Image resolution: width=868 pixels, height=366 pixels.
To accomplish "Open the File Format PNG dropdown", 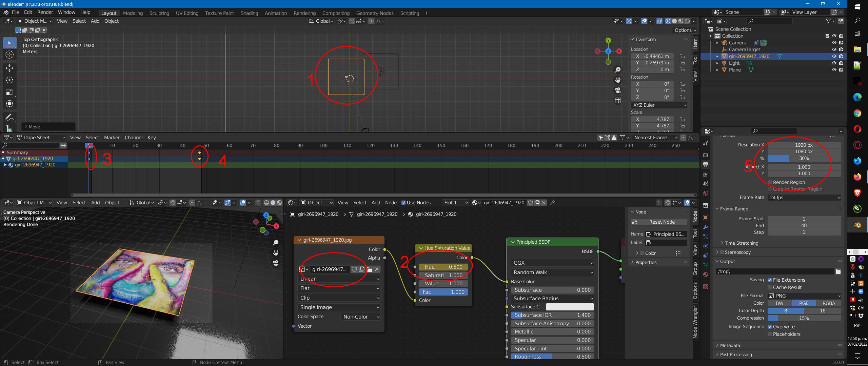I will pyautogui.click(x=804, y=296).
